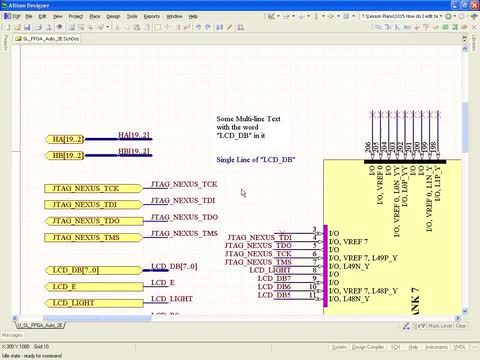The width and height of the screenshot is (480, 360).
Task: Click the Mask Level button
Action: 440,326
